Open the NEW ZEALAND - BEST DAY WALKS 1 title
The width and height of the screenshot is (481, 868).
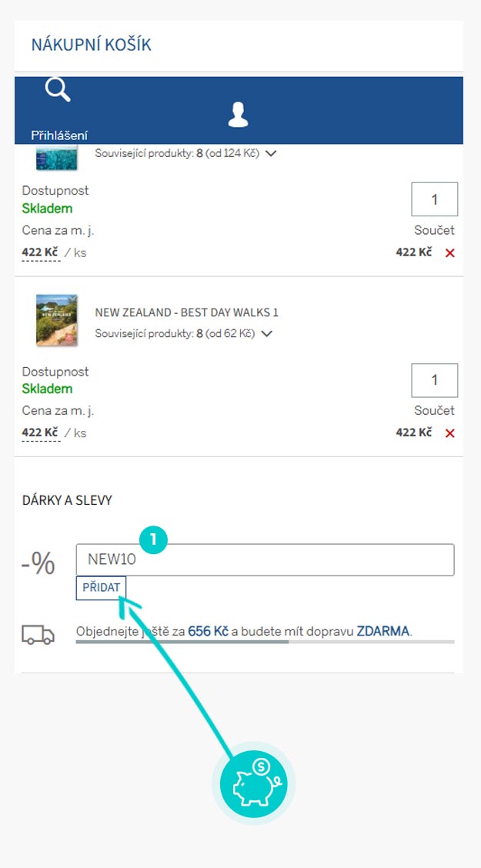click(186, 313)
